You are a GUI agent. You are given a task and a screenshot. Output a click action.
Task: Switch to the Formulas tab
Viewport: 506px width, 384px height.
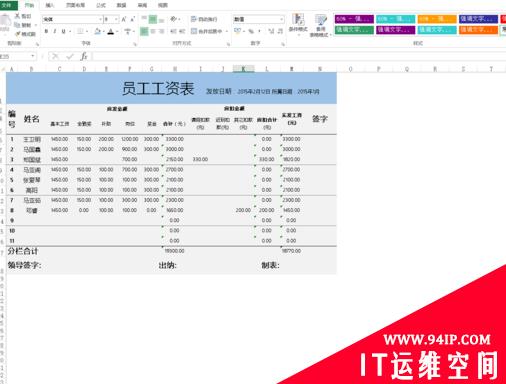101,5
